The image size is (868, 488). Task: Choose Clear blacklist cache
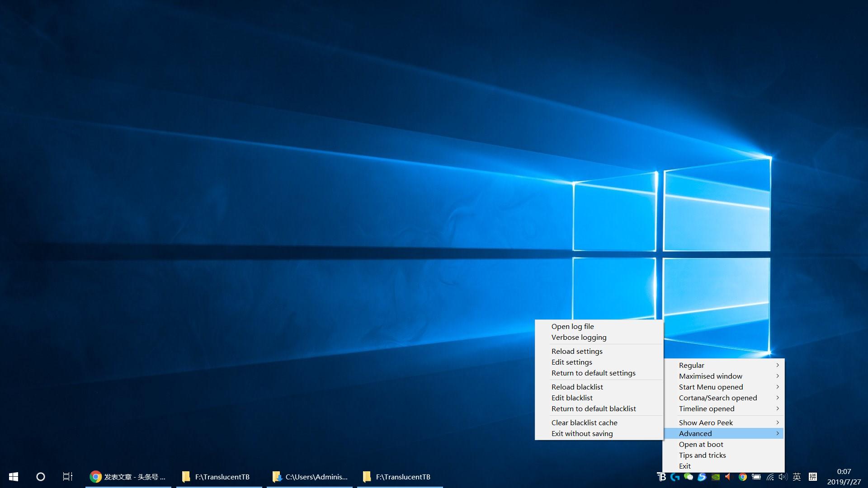click(x=584, y=423)
